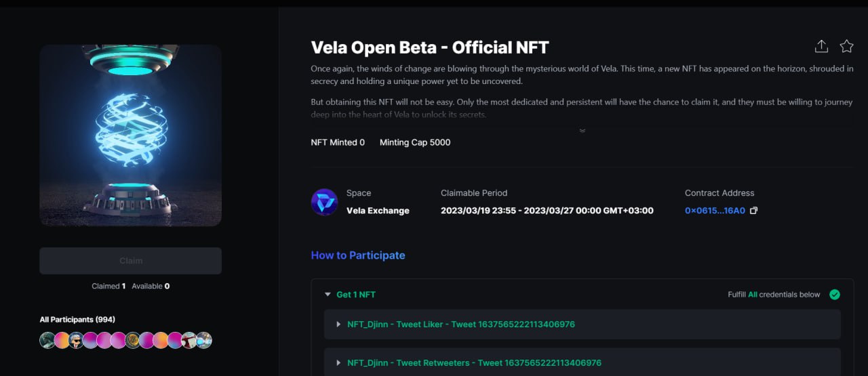The width and height of the screenshot is (868, 376).
Task: Click the Bitcoin coin participant avatar
Action: click(x=132, y=340)
